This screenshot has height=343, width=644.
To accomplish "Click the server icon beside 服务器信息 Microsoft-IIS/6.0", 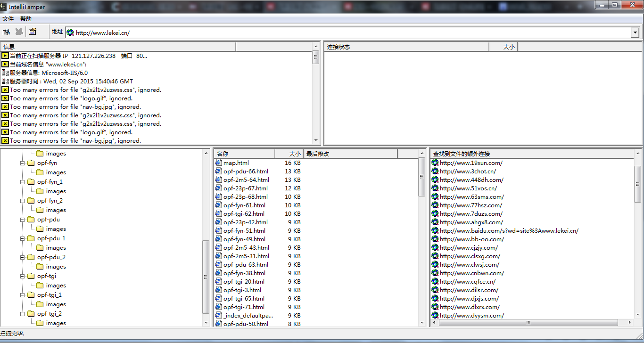I will 5,73.
